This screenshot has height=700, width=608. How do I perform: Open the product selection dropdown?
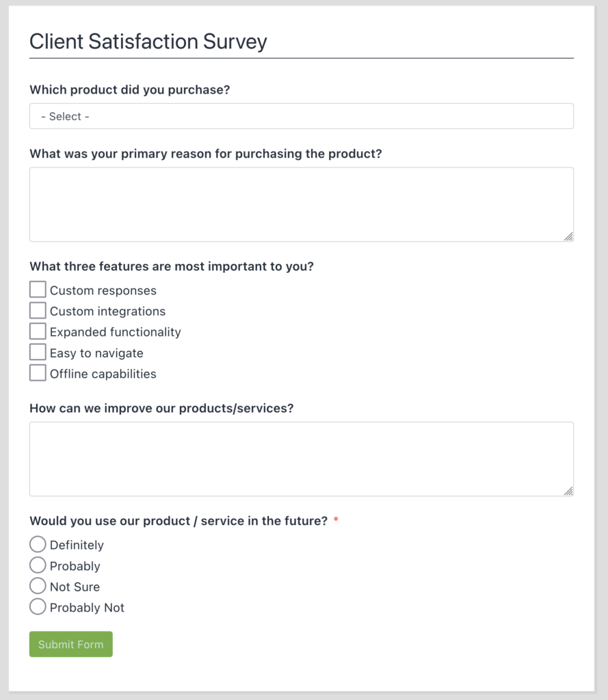pos(301,116)
